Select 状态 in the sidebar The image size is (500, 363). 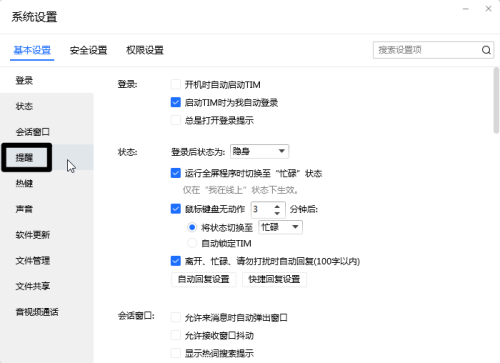click(x=47, y=106)
